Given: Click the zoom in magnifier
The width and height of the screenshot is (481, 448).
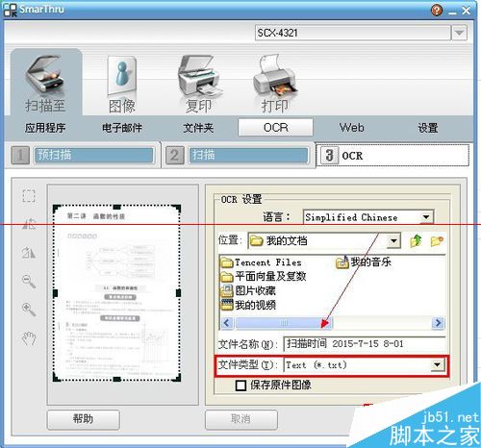Looking at the screenshot, I should (x=29, y=310).
